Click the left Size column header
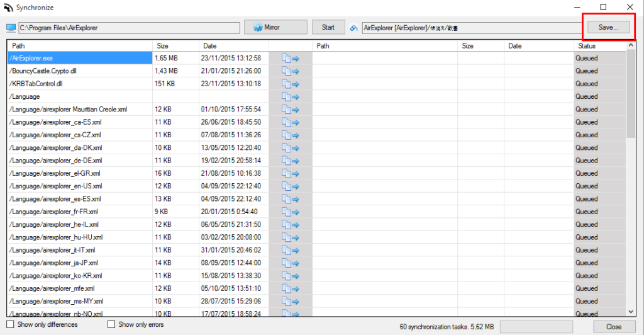The width and height of the screenshot is (644, 335). [175, 45]
